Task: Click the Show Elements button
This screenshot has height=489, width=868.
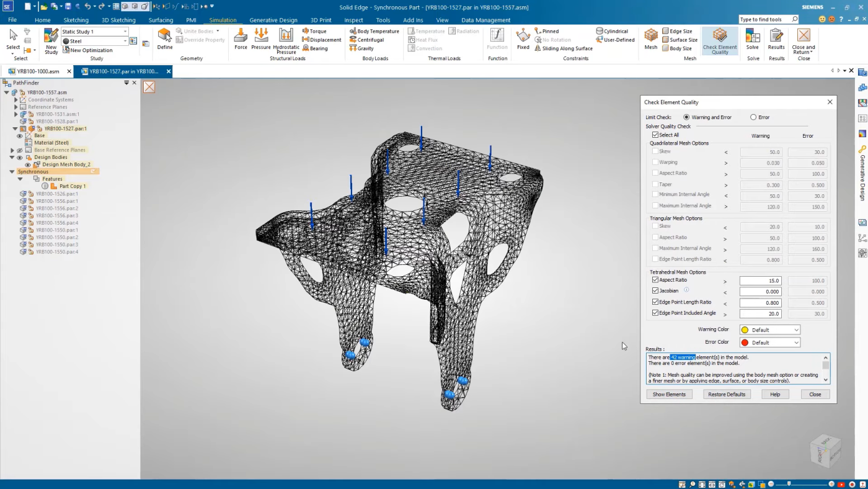Action: click(x=669, y=394)
